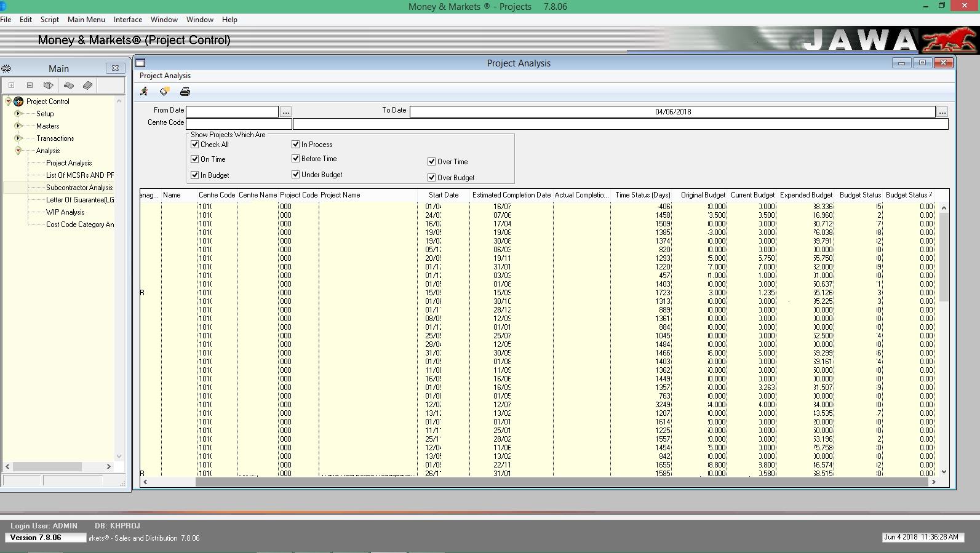
Task: Restore the Project Analysis child window
Action: pyautogui.click(x=922, y=63)
